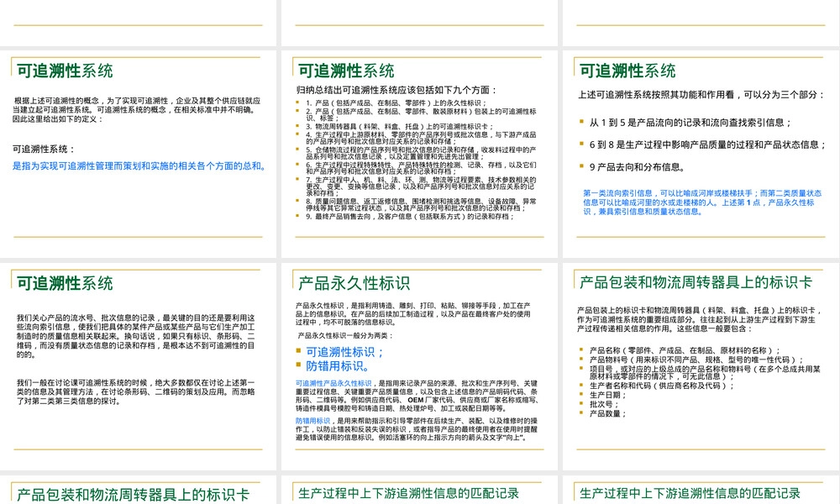The image size is (840, 504).
Task: Click list item 9. 最终产品销售去向
Action: (410, 217)
